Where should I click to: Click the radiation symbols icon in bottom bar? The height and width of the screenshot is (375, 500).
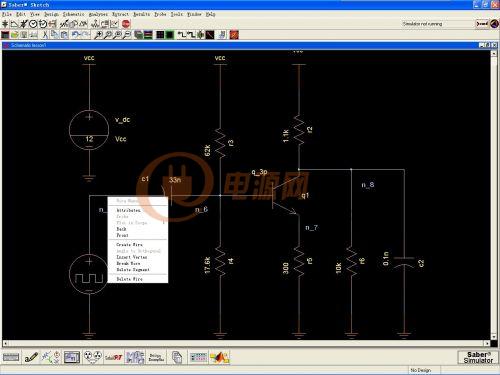coord(93,358)
